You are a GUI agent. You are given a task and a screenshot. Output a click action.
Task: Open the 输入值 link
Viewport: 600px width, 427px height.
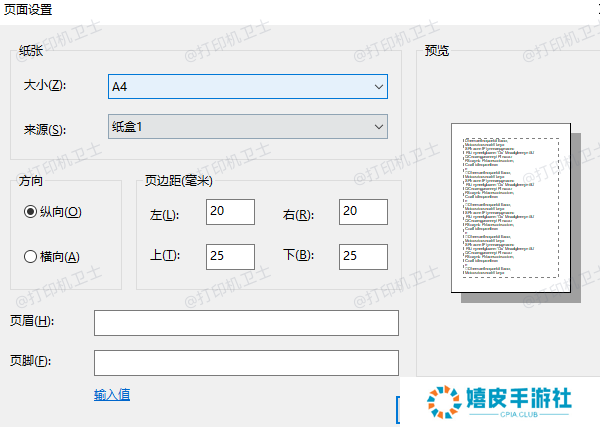pyautogui.click(x=112, y=394)
